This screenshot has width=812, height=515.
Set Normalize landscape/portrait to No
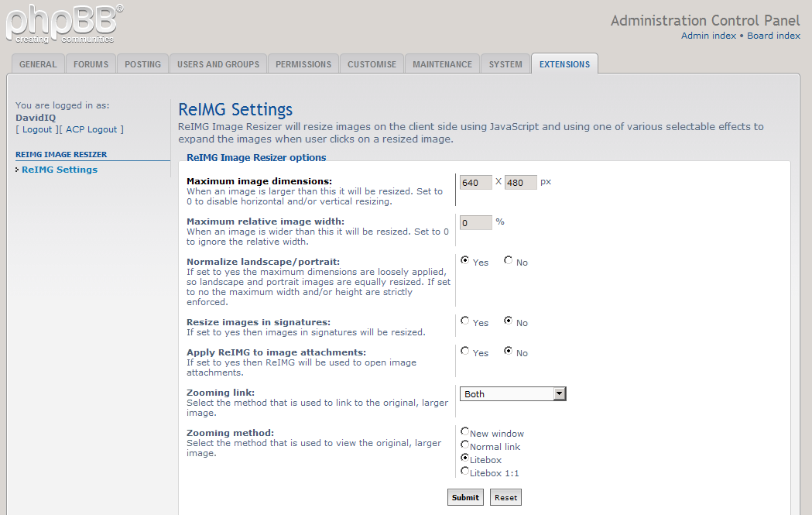[508, 260]
